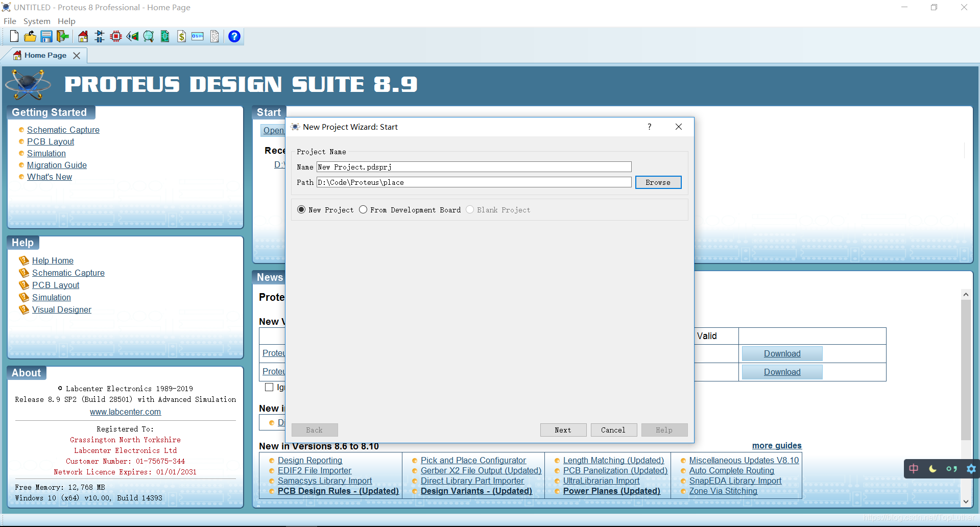Close the Home Page tab
This screenshot has width=980, height=527.
point(77,56)
